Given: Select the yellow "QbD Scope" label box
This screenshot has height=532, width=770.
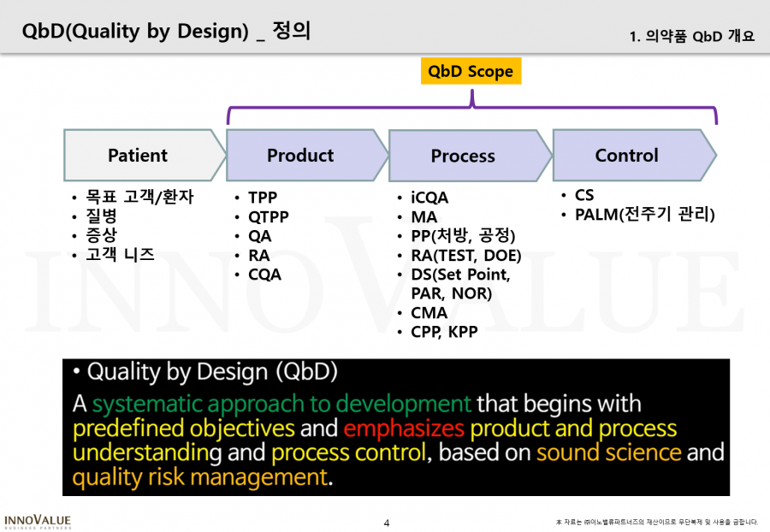Looking at the screenshot, I should click(471, 71).
